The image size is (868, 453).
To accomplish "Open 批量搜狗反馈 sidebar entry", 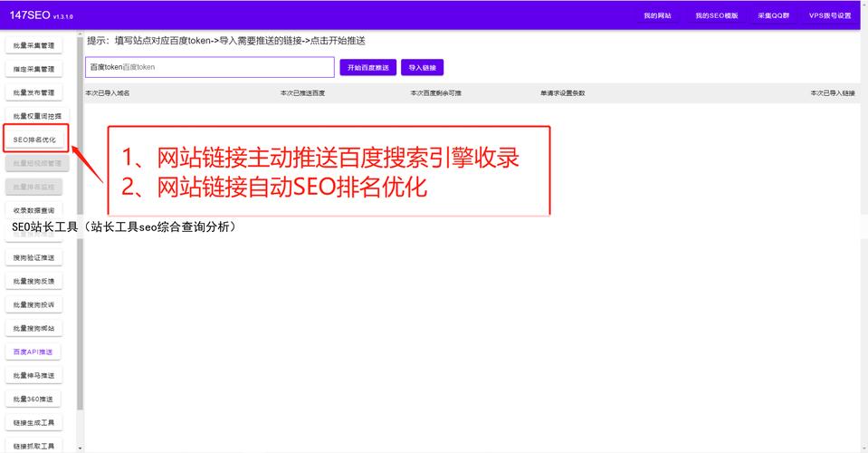I will tap(33, 282).
